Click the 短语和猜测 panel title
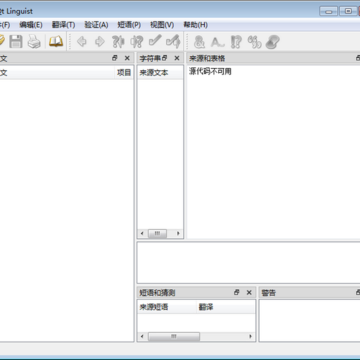The height and width of the screenshot is (360, 360). point(157,293)
